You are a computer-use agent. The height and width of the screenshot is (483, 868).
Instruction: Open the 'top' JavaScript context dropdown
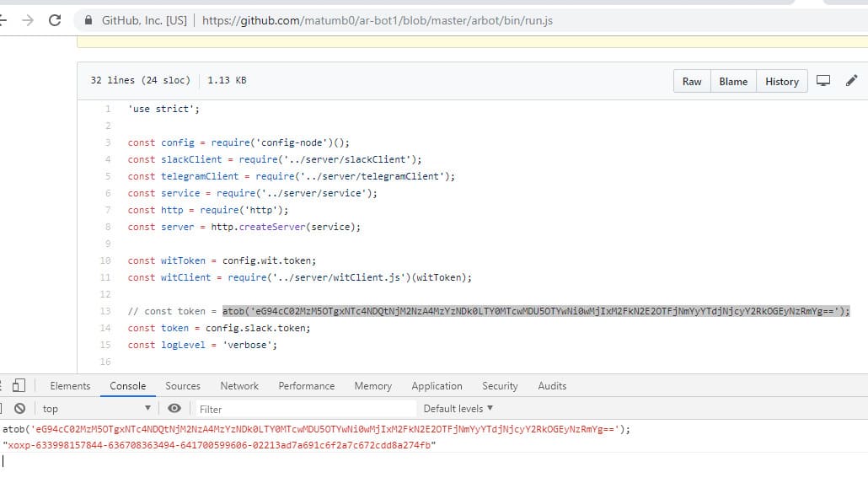click(96, 409)
